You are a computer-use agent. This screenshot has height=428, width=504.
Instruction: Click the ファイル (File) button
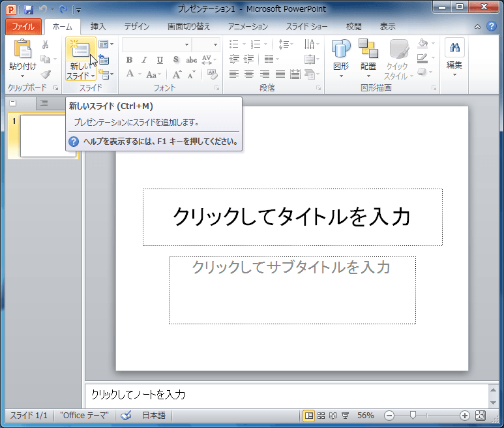(x=24, y=27)
